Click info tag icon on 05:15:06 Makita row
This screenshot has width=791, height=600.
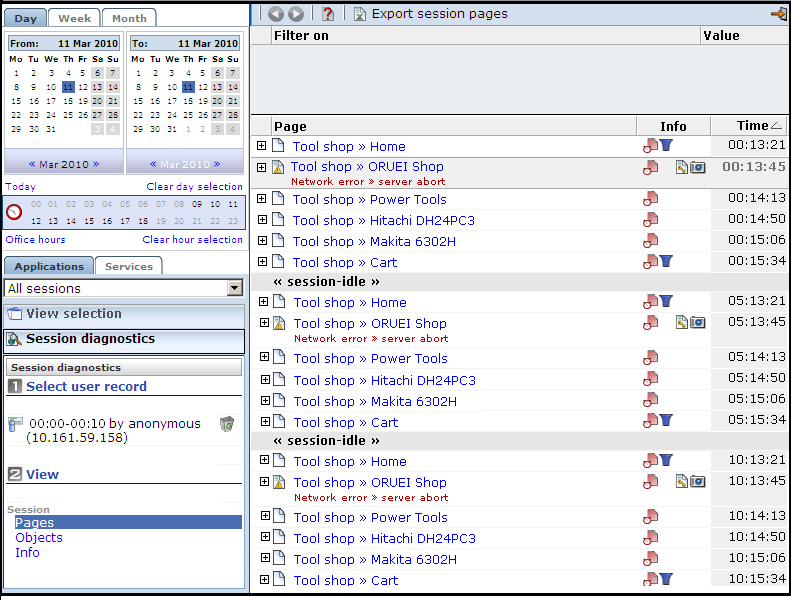(x=650, y=400)
